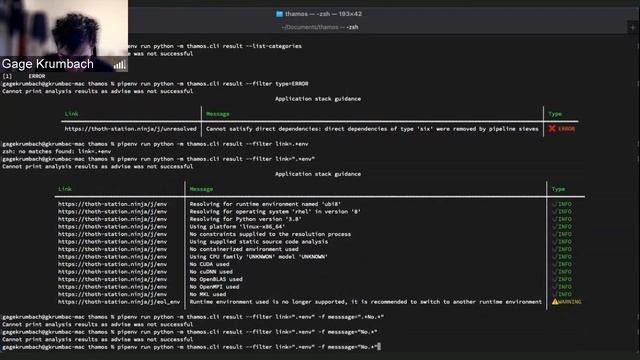Select the ~/Documents/thamos -zsh tab

320,27
